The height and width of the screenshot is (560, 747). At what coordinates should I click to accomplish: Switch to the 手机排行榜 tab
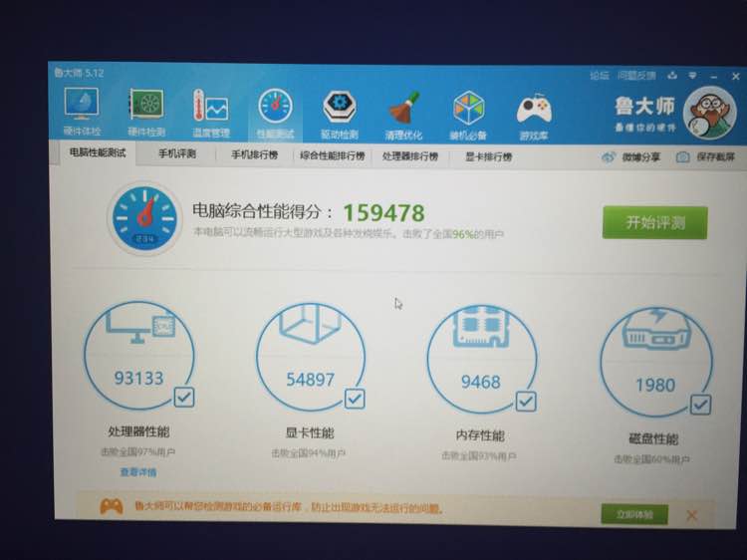pos(254,154)
